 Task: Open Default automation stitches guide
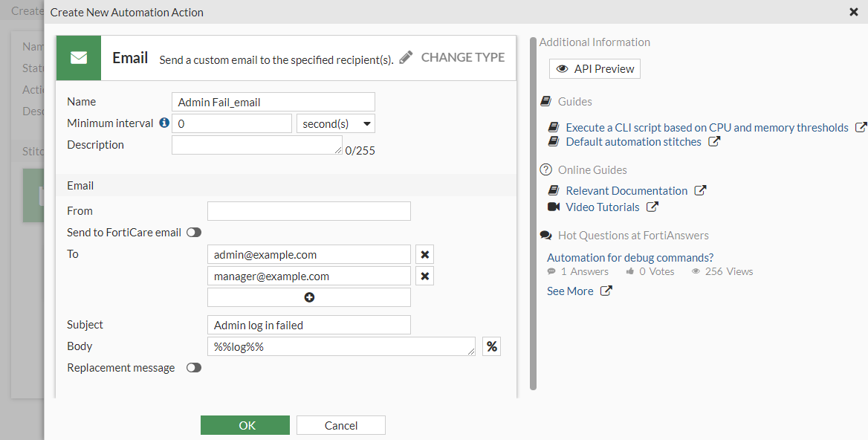tap(633, 142)
